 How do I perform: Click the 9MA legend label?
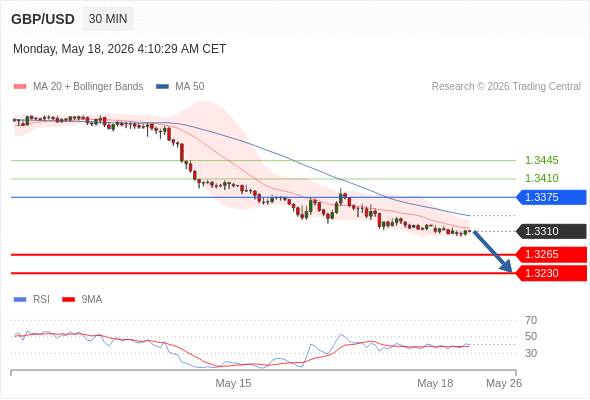[x=92, y=300]
